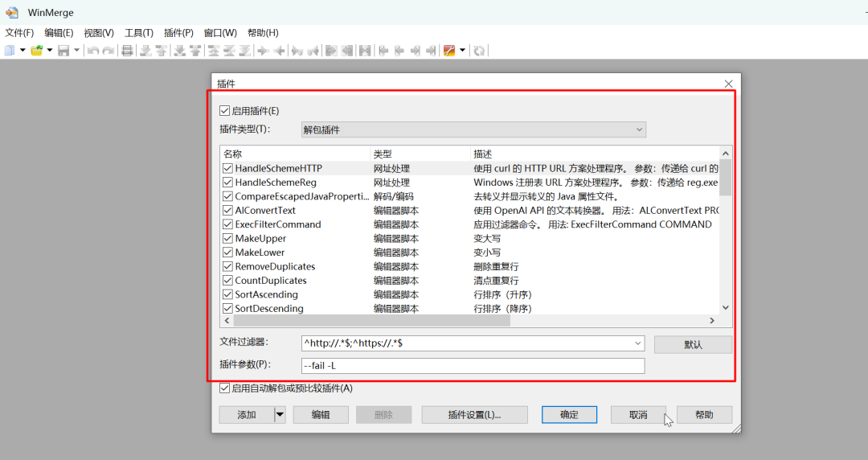Disable the ExecFilterCommand plugin checkbox
The image size is (868, 460).
click(227, 224)
